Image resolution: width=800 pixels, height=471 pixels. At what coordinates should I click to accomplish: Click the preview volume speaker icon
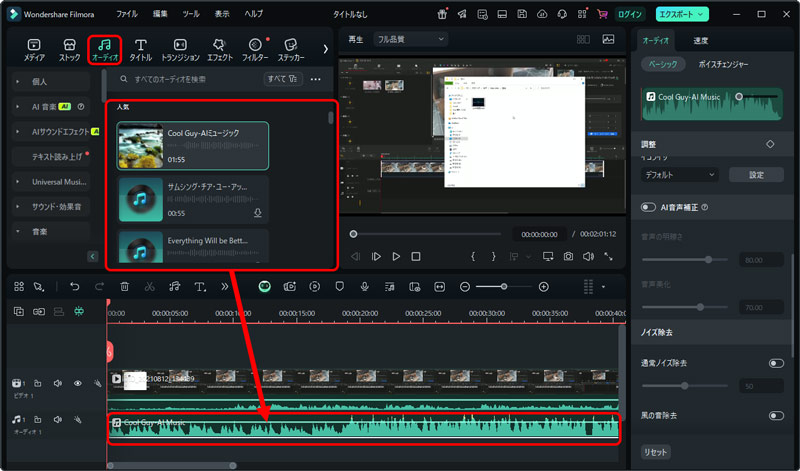588,256
